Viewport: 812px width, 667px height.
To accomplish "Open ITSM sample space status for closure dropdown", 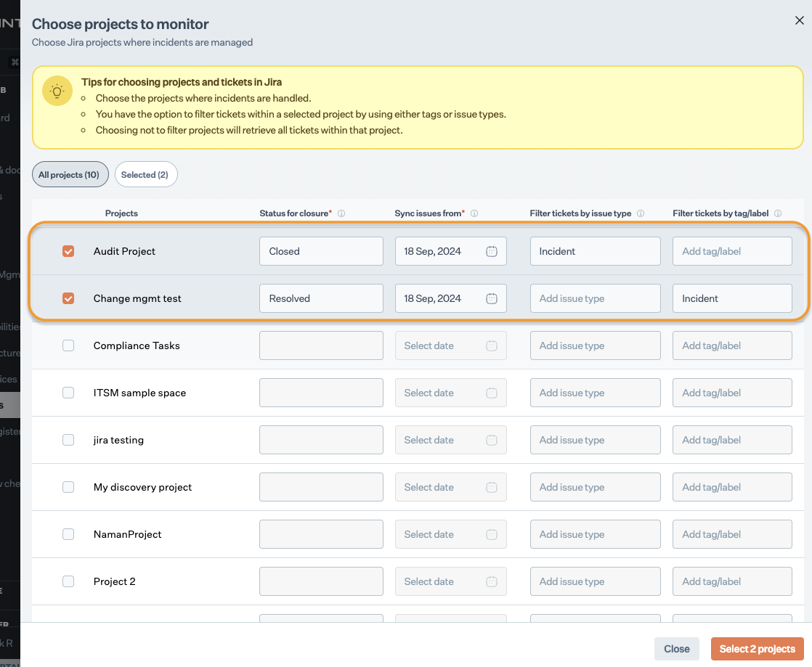I will click(x=321, y=393).
